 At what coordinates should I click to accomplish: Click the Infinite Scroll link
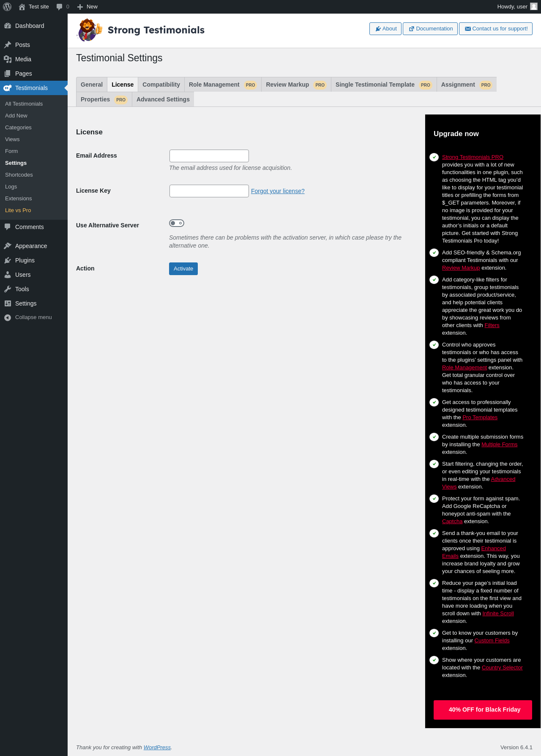(498, 614)
